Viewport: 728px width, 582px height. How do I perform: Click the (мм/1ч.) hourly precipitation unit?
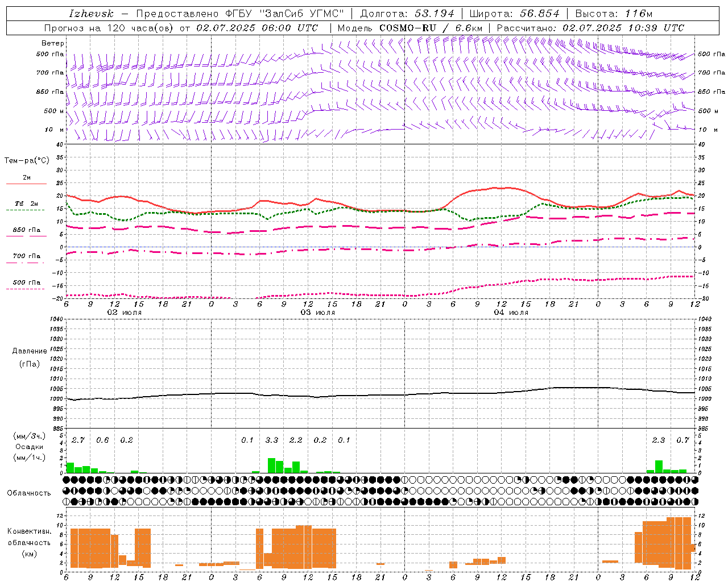point(30,457)
